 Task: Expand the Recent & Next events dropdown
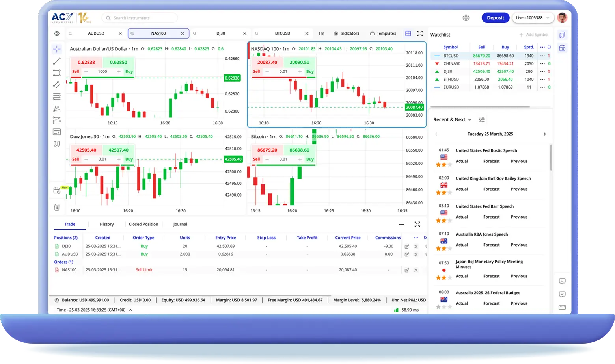tap(452, 119)
